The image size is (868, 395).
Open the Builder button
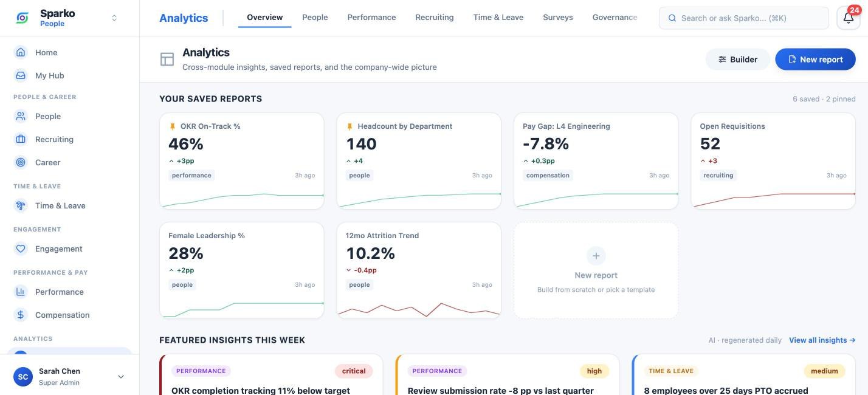pyautogui.click(x=738, y=60)
